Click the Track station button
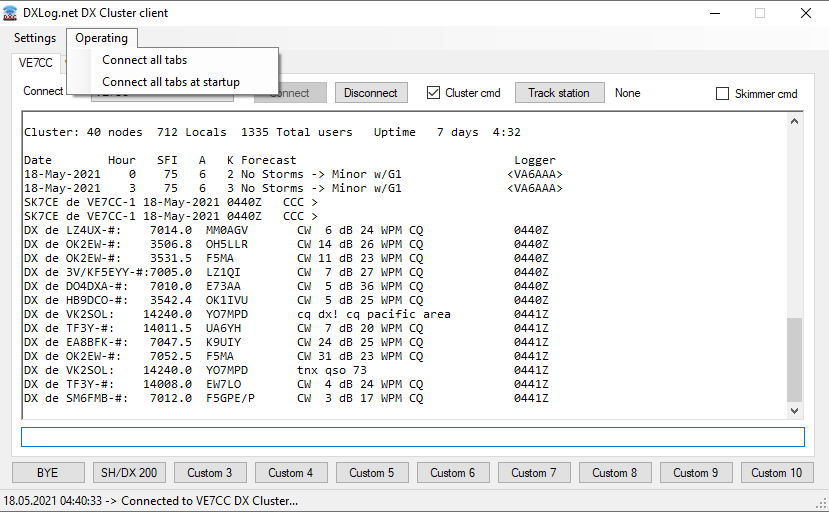Screen dimensions: 829x512 point(559,93)
